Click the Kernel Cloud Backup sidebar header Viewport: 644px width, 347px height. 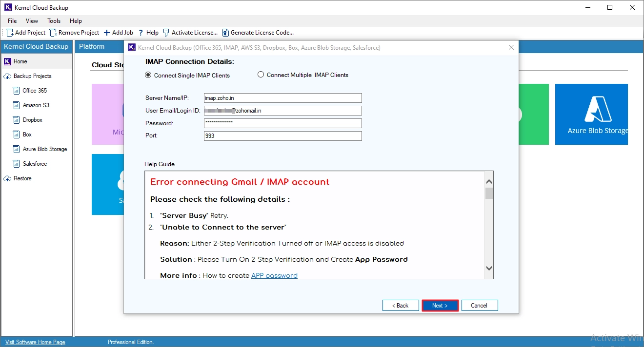coord(36,47)
